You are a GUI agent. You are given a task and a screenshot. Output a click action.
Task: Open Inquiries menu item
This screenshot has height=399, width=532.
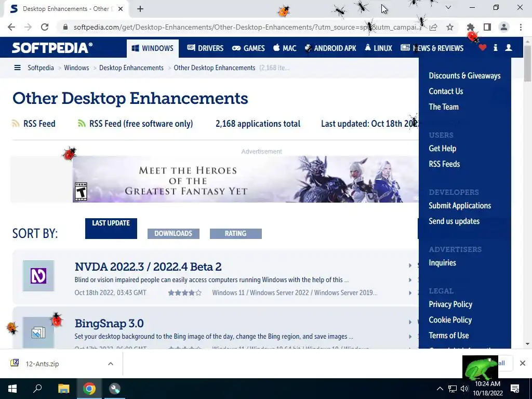[442, 263]
